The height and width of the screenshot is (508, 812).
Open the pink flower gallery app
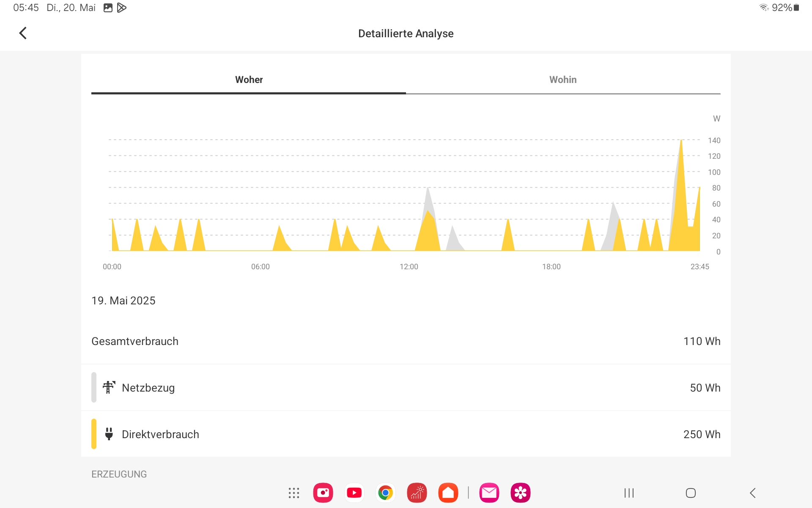pyautogui.click(x=521, y=493)
